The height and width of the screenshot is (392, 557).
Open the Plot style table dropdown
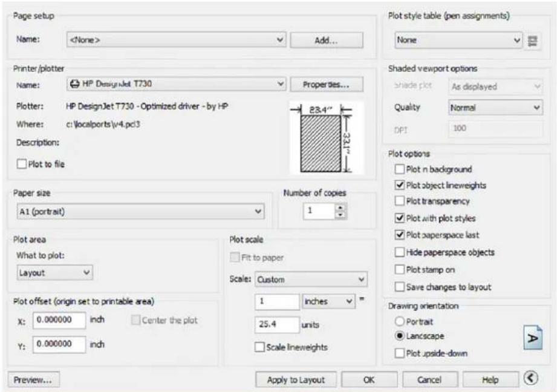tap(458, 41)
